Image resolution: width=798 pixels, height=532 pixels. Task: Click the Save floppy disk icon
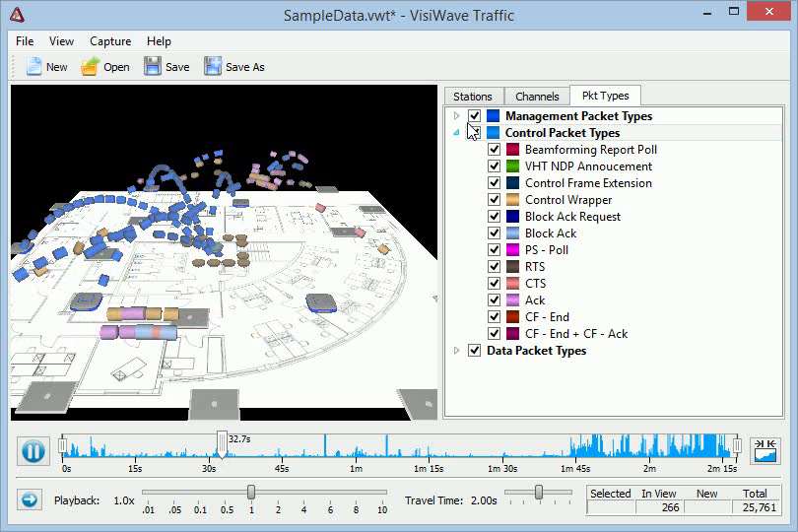click(x=152, y=67)
